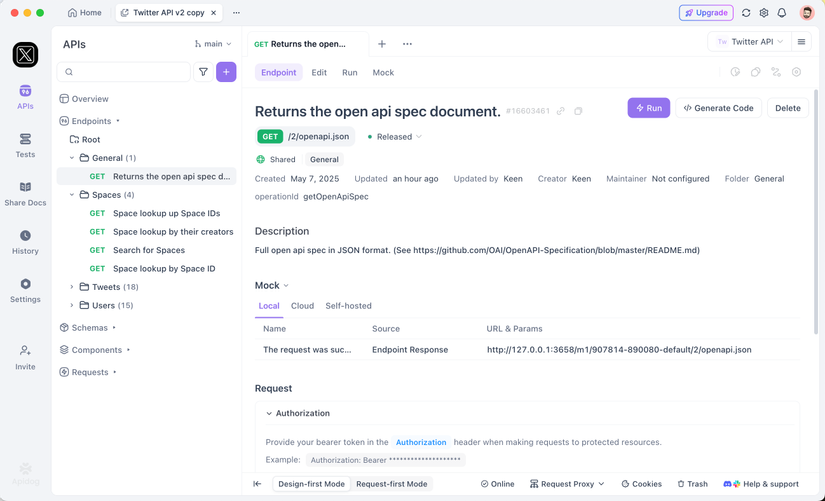The width and height of the screenshot is (825, 501).
Task: Focus the API search field
Action: pyautogui.click(x=124, y=72)
